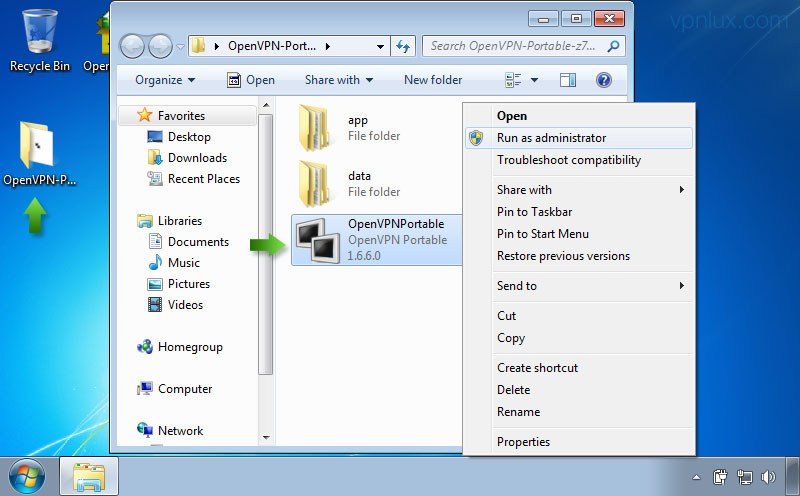
Task: Choose Open in the context menu
Action: click(x=580, y=116)
